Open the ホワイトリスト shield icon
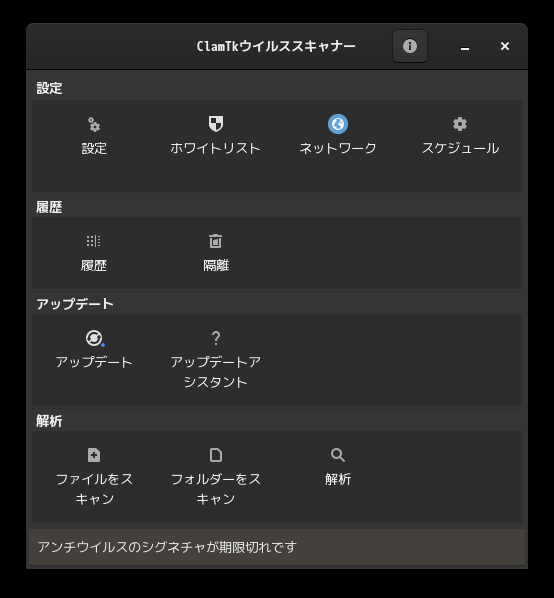Image resolution: width=554 pixels, height=598 pixels. (216, 124)
